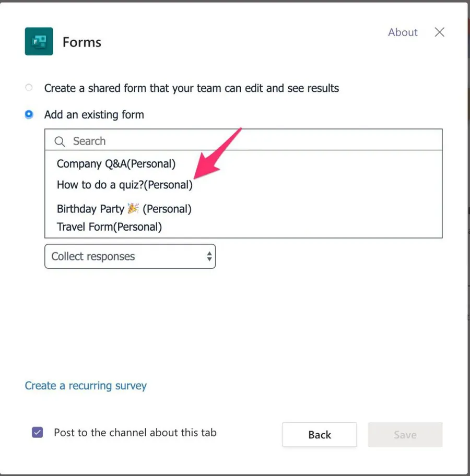Choose 'Company Q&A(Personal)' from the list
Viewport: 470px width, 476px height.
click(x=116, y=164)
